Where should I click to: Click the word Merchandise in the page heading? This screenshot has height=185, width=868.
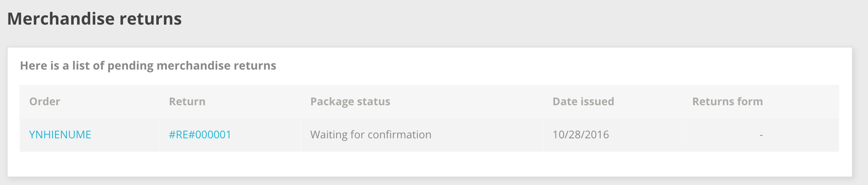(61, 19)
